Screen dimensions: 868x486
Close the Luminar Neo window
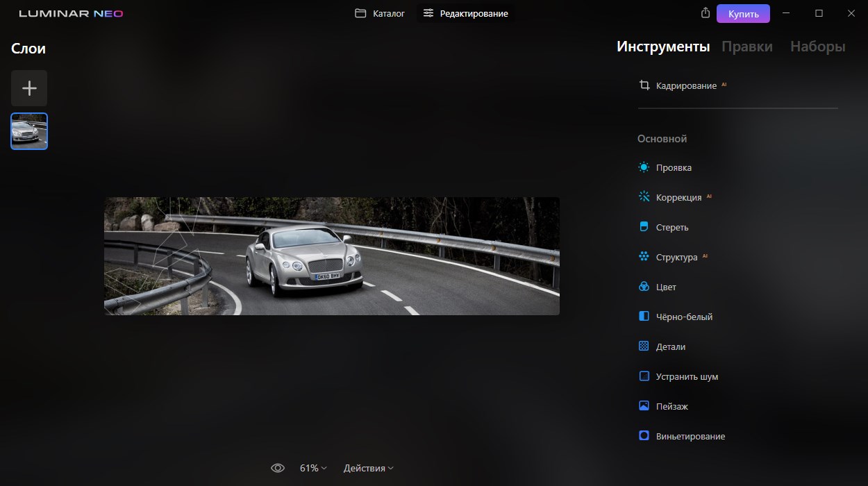(851, 13)
